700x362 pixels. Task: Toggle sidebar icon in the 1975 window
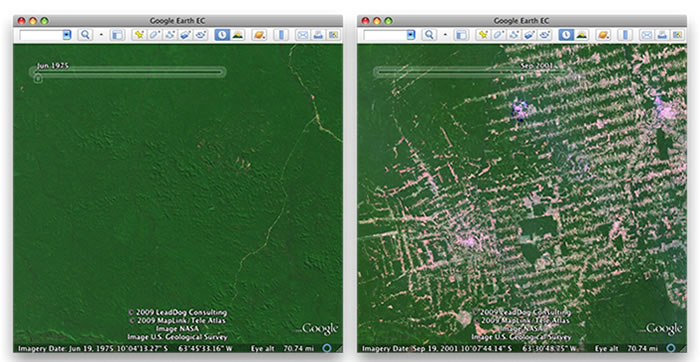117,35
